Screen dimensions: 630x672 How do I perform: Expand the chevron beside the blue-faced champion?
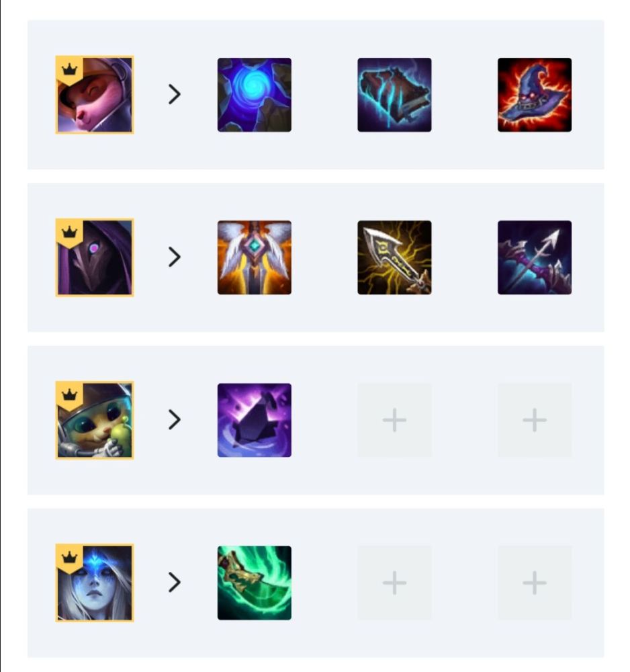[x=175, y=583]
